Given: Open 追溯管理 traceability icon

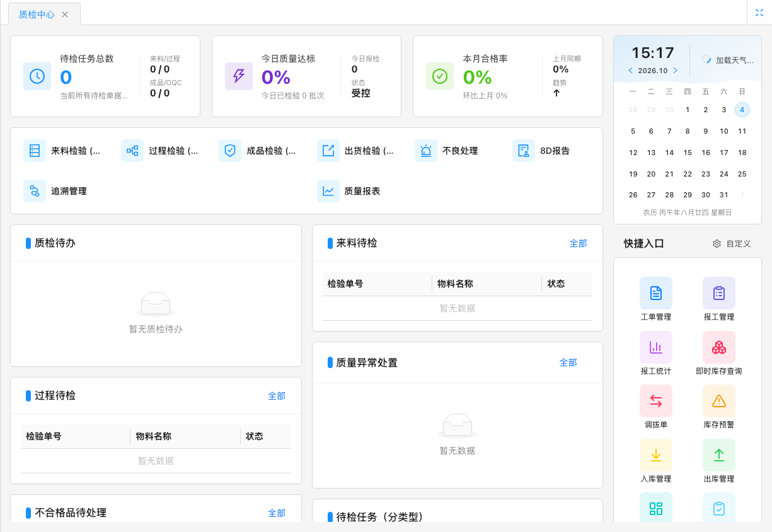Looking at the screenshot, I should pos(35,191).
